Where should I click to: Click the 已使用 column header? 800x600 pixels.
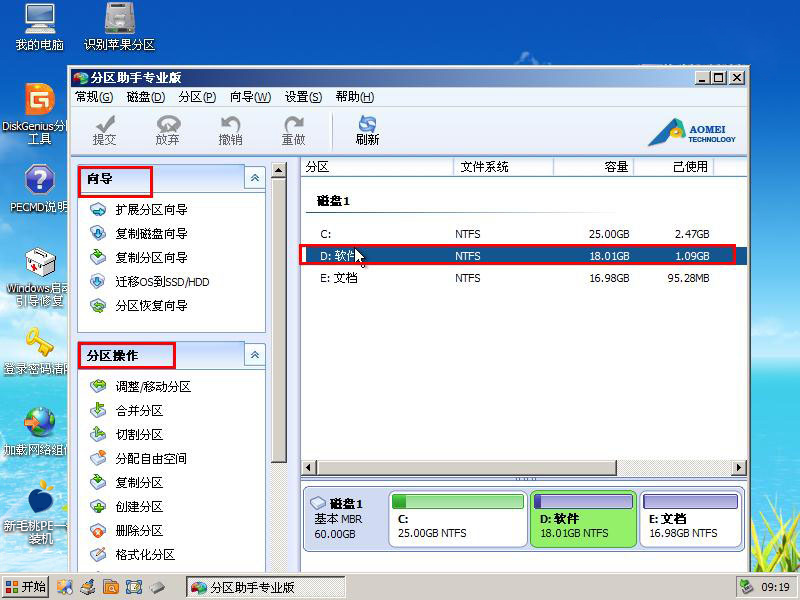[673, 167]
